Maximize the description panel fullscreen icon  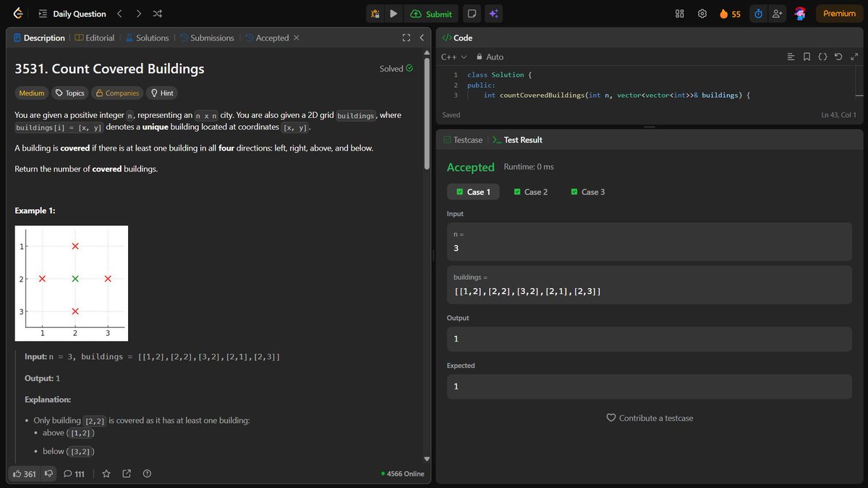tap(406, 38)
